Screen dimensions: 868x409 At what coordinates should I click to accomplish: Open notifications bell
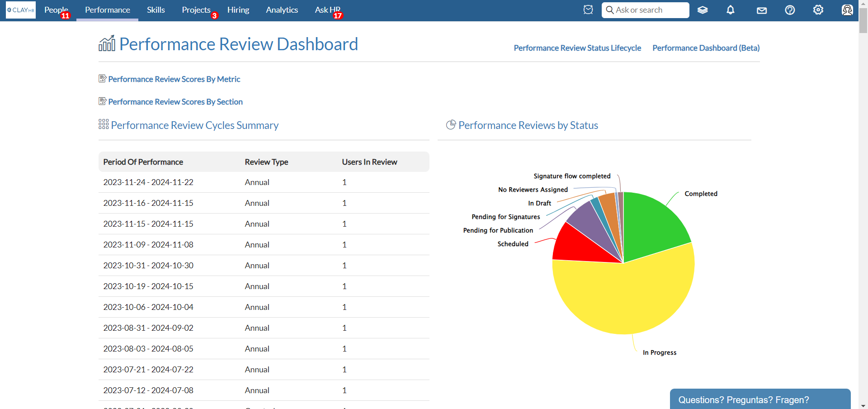point(731,10)
